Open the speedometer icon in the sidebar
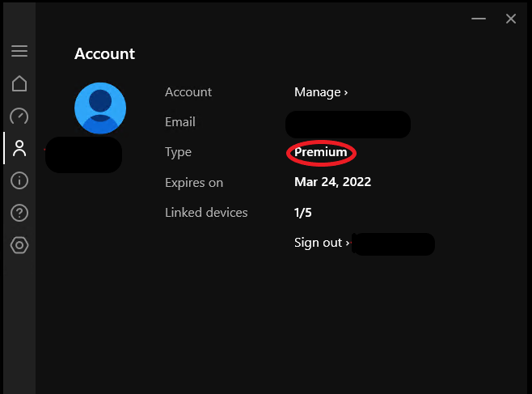 [19, 117]
